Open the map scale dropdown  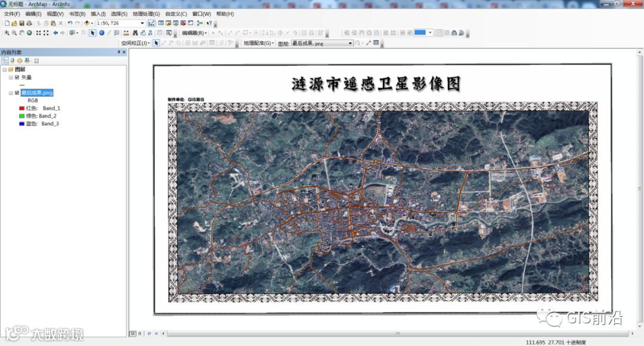[x=142, y=23]
